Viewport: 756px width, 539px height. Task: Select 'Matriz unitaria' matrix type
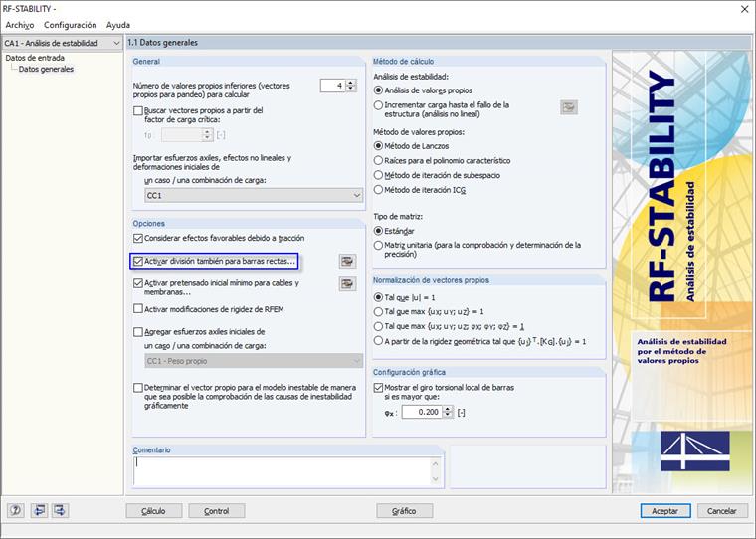[x=378, y=245]
